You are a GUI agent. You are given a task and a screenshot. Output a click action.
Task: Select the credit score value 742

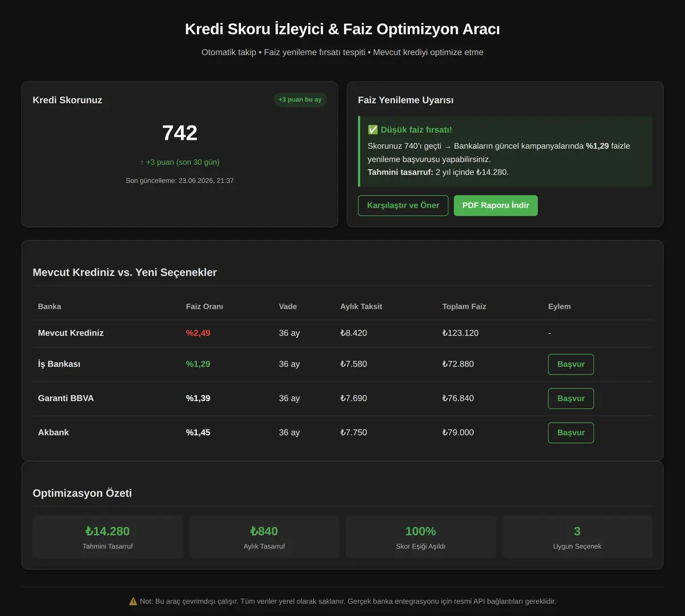180,133
